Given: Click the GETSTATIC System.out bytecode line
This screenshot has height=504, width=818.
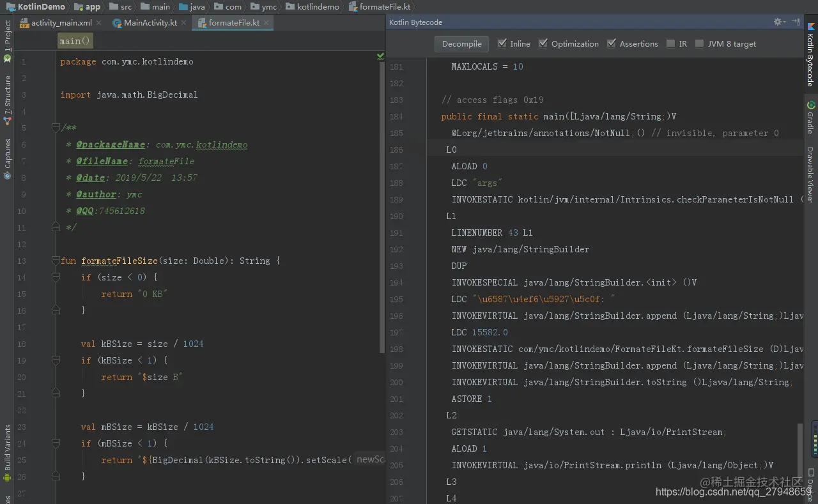Looking at the screenshot, I should point(589,432).
